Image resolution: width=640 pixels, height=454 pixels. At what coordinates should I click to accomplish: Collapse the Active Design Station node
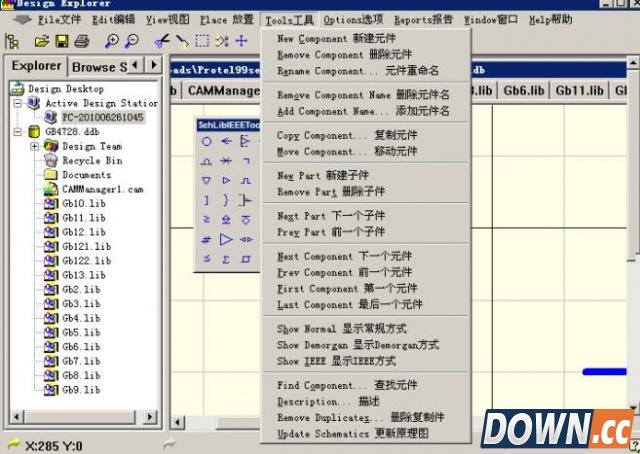[x=18, y=103]
